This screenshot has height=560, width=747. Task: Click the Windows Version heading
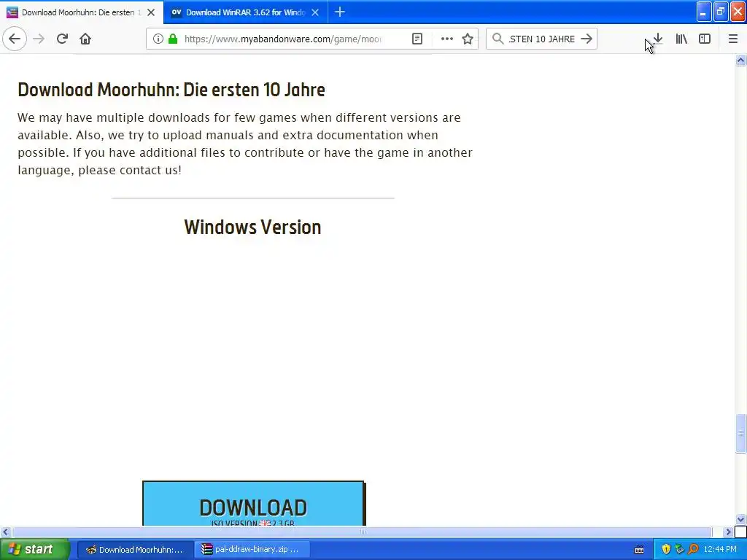coord(252,227)
